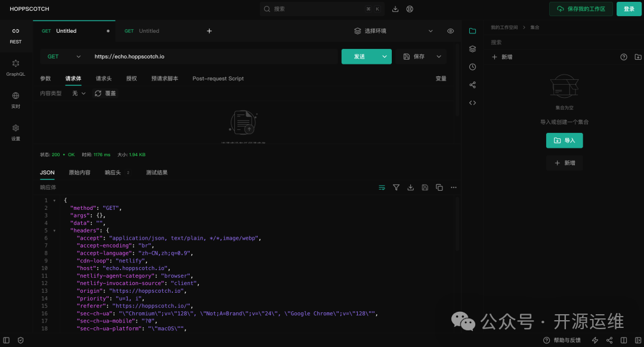Expand the Select Environment (选择环境) dropdown

pyautogui.click(x=394, y=31)
